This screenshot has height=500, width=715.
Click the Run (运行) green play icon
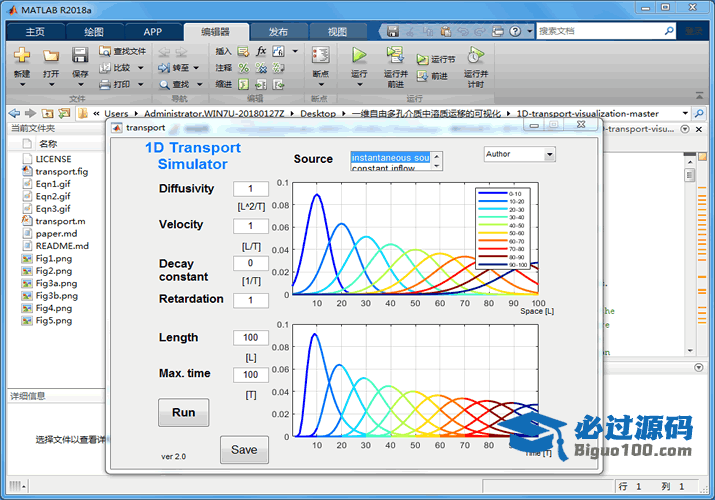[x=359, y=55]
